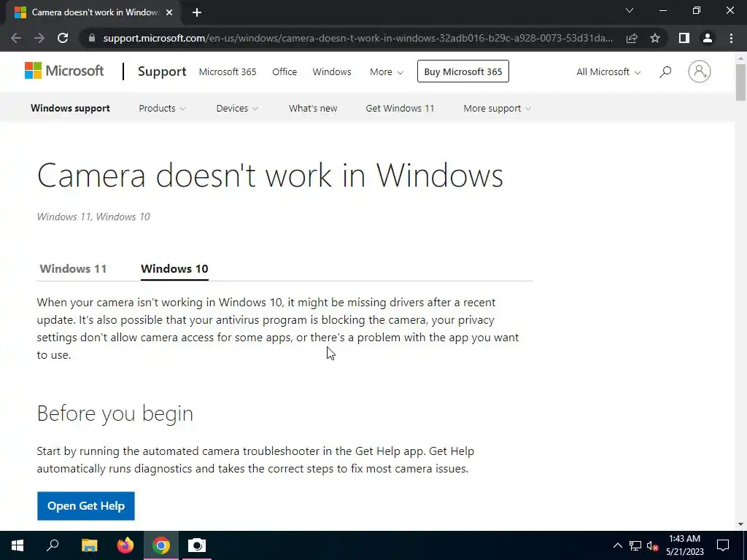
Task: Click the padlock site info icon
Action: click(x=92, y=38)
